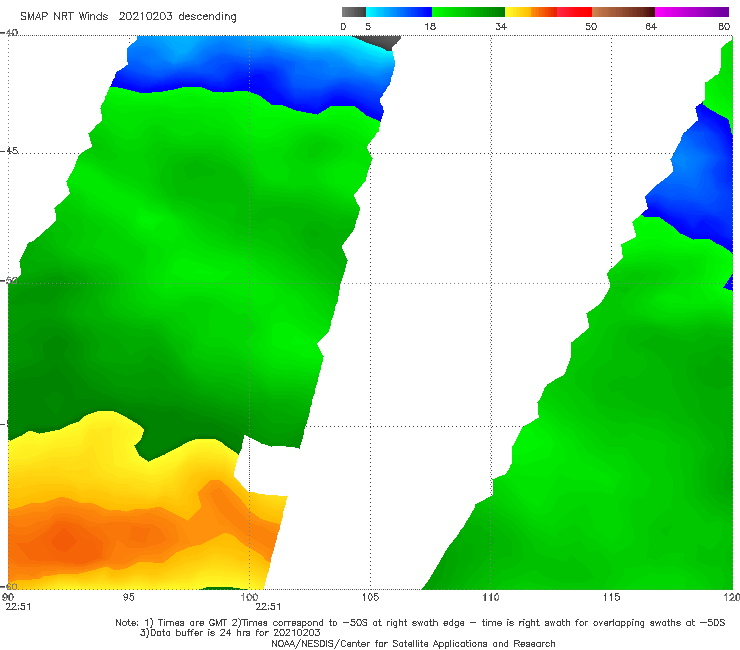Screen dimensions: 740x650
Task: Click the latitude axis label '-45'
Action: point(9,151)
